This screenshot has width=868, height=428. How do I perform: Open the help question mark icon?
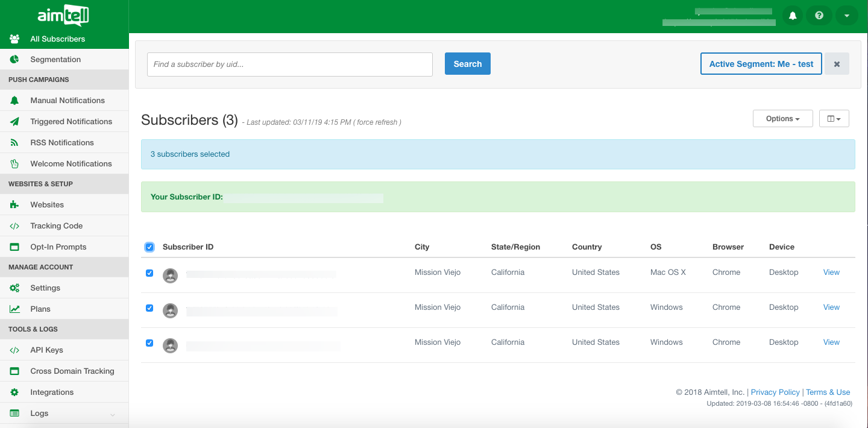(819, 16)
